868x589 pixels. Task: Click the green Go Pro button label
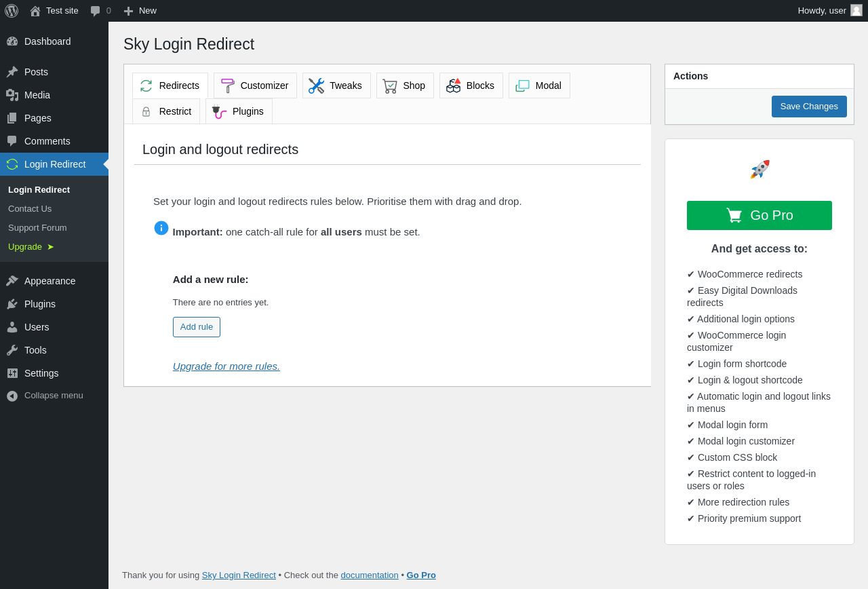pyautogui.click(x=772, y=215)
